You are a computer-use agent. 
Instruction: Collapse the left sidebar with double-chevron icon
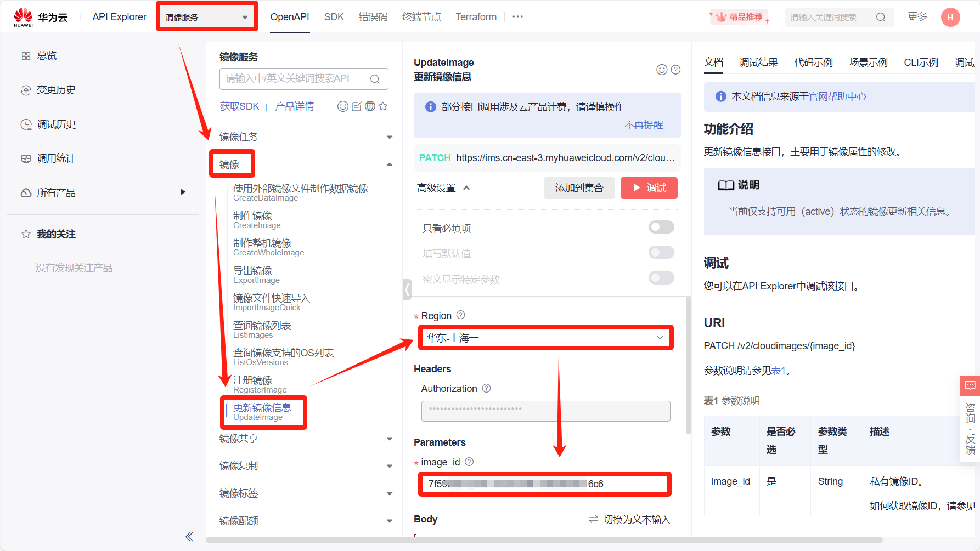point(189,537)
